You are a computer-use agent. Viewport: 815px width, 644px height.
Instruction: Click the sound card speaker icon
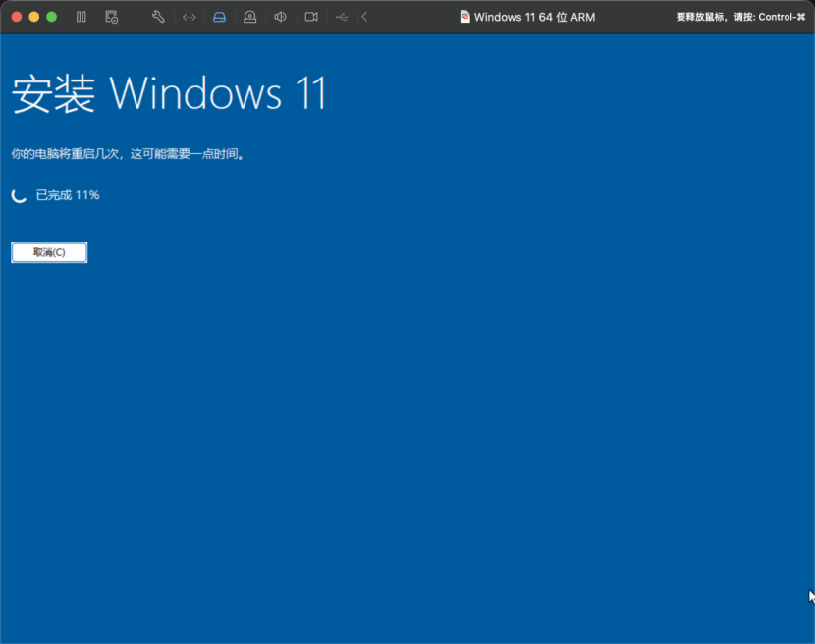click(280, 17)
